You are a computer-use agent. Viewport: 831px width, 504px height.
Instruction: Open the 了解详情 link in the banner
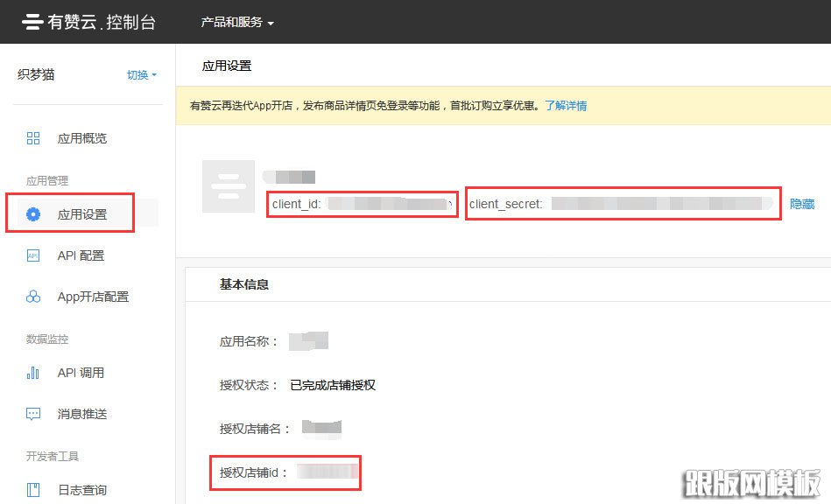tap(566, 106)
